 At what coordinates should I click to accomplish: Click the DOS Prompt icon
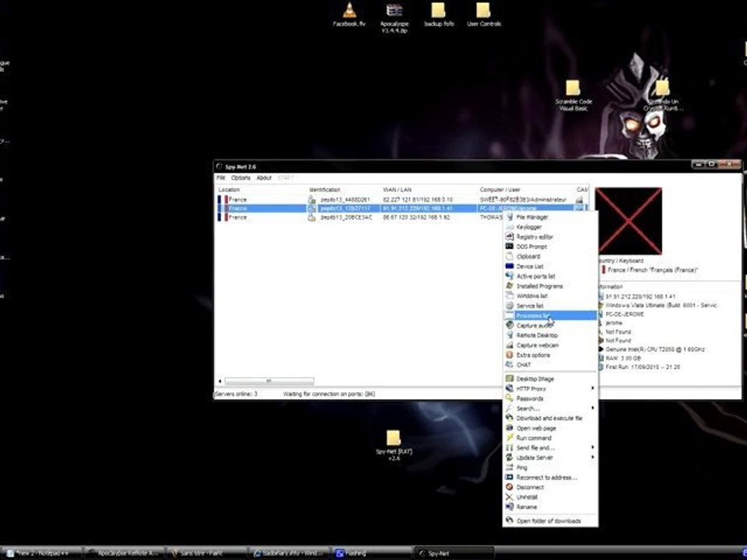point(509,247)
